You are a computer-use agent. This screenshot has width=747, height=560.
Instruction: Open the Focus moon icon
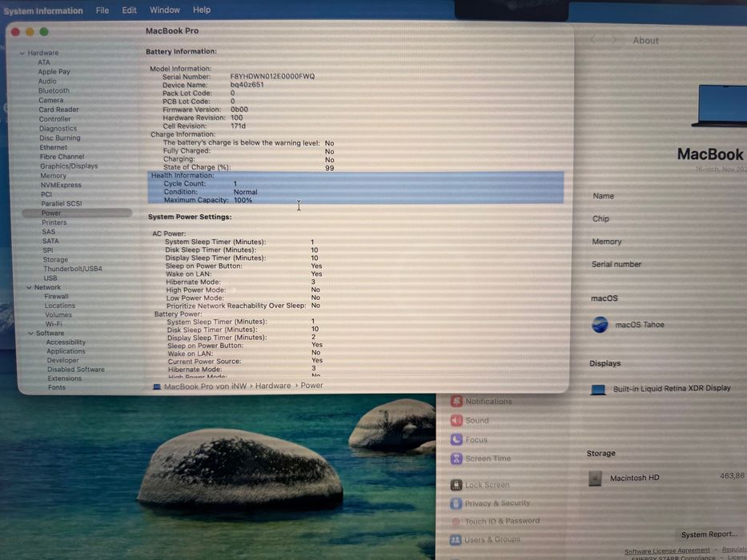456,439
